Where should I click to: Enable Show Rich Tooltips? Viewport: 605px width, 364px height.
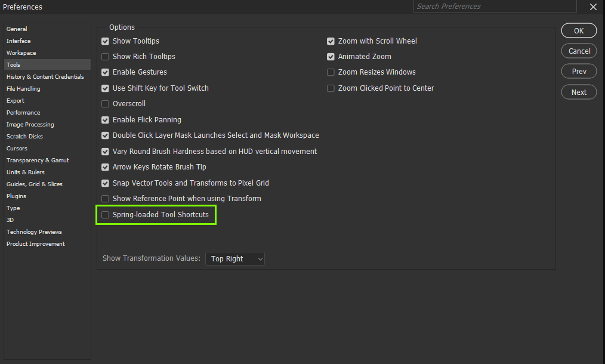click(x=105, y=56)
